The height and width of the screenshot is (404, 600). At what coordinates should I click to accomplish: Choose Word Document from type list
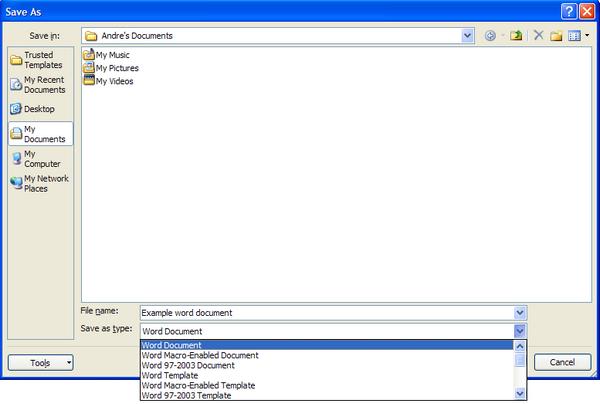327,345
